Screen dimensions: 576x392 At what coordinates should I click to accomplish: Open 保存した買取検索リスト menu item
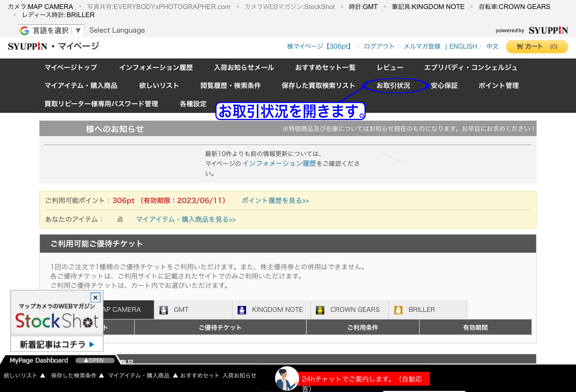318,85
